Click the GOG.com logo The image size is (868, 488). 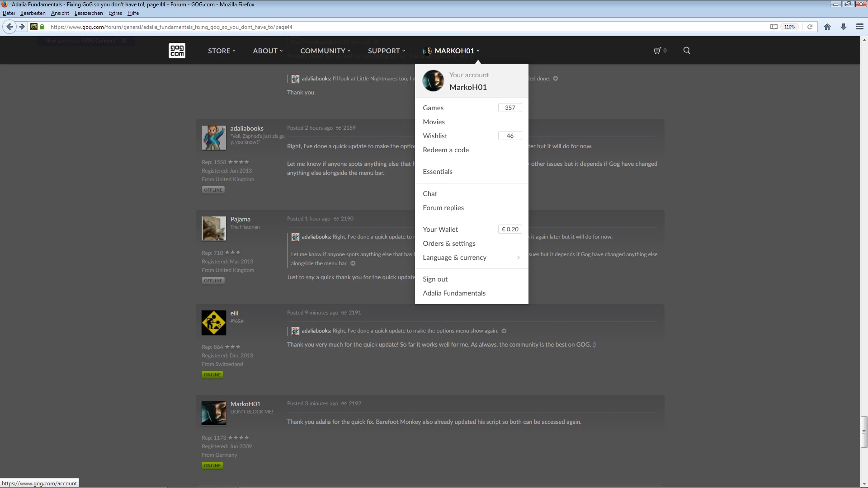(177, 51)
